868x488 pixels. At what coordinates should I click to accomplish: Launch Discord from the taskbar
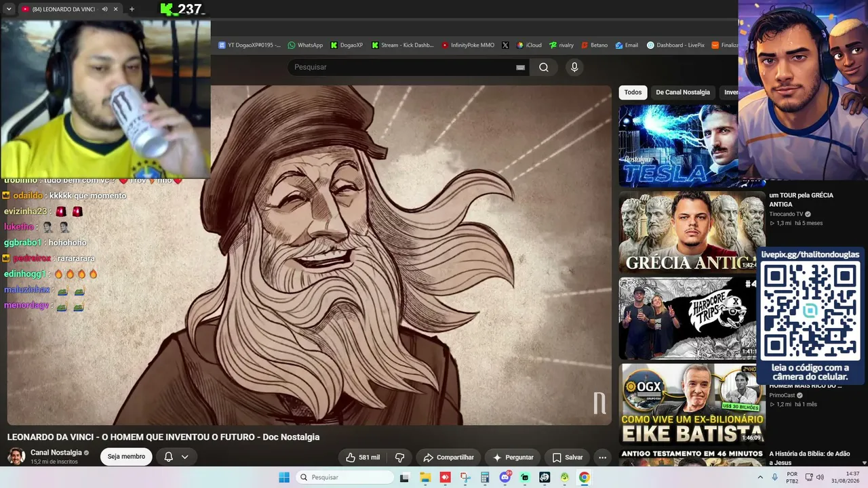505,477
